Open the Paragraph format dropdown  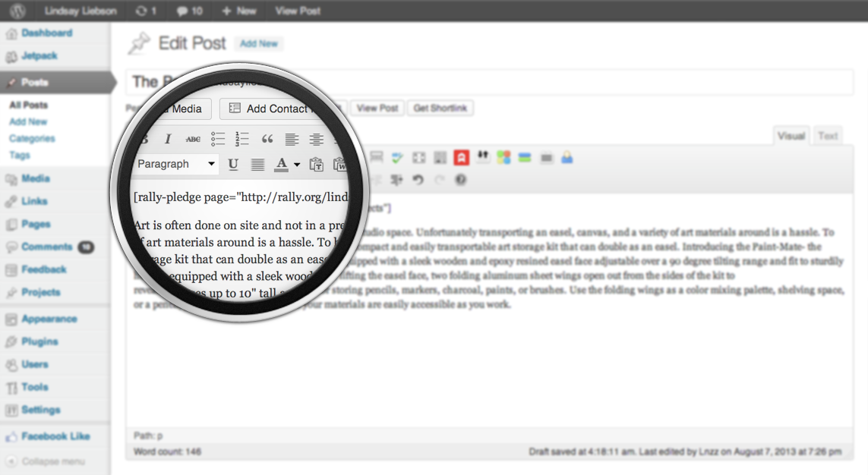176,164
